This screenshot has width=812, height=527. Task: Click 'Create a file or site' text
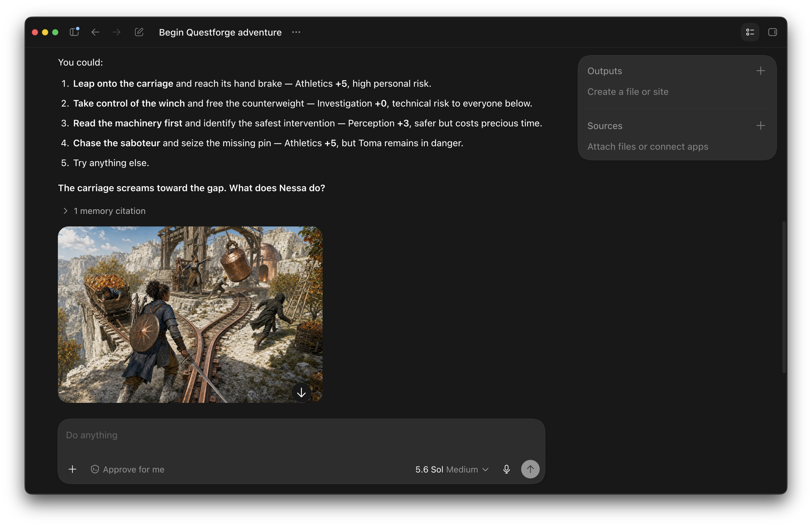coord(628,91)
